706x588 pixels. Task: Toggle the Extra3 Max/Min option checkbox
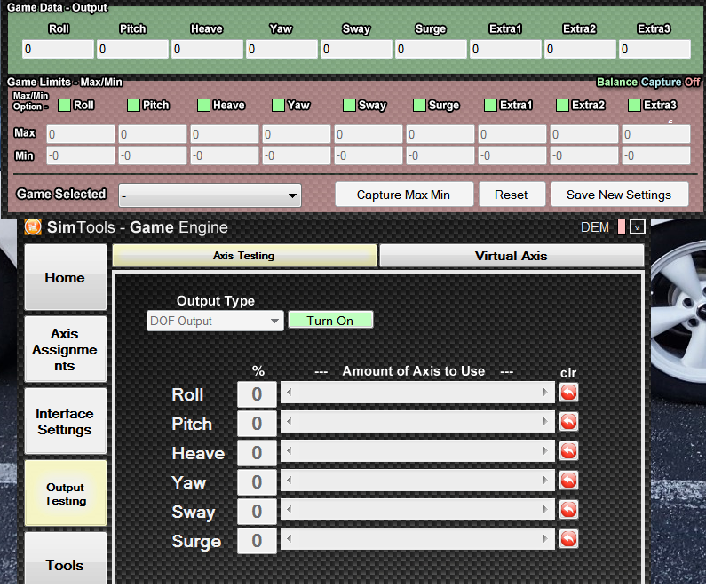point(634,106)
